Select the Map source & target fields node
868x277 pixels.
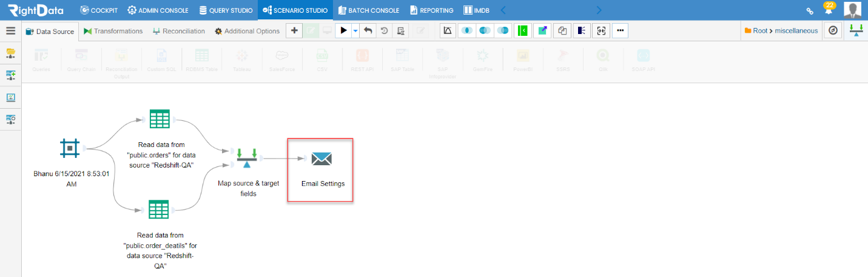click(246, 158)
